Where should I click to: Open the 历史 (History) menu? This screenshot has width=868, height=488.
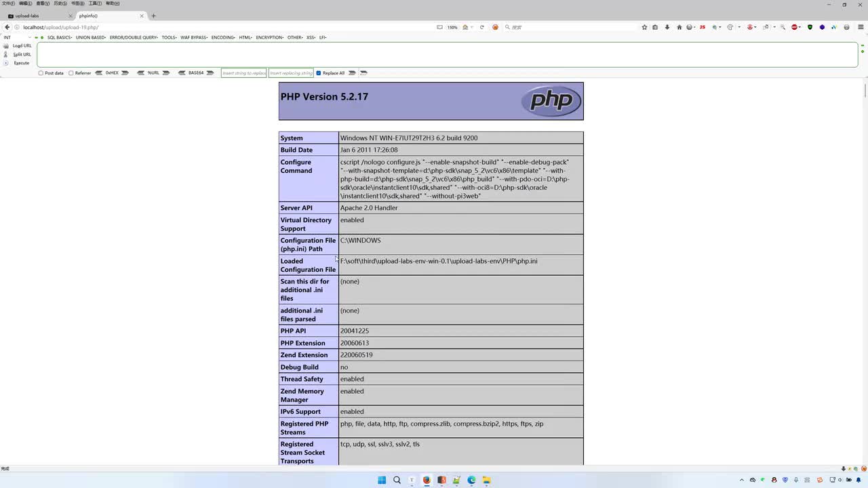(x=60, y=3)
